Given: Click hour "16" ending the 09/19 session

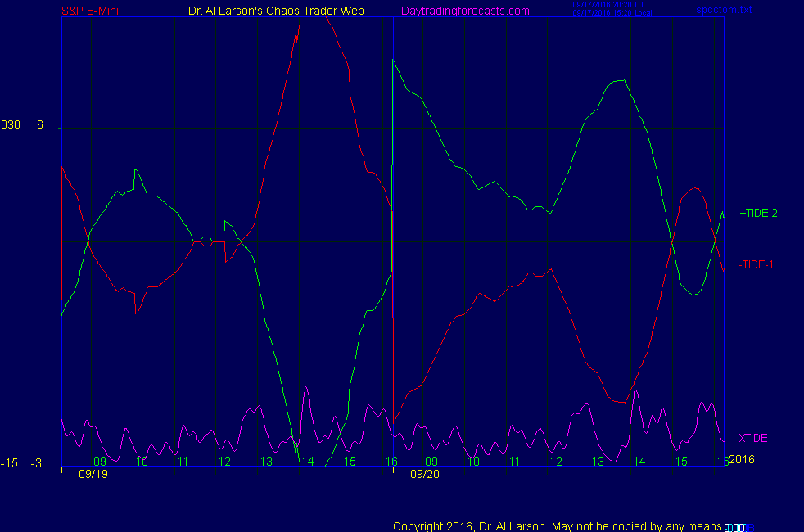Looking at the screenshot, I should 391,462.
